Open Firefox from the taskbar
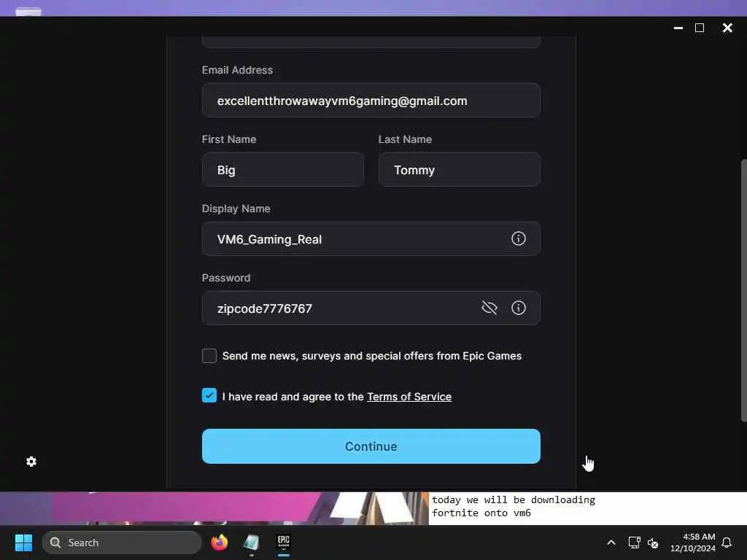747x560 pixels. coord(219,542)
